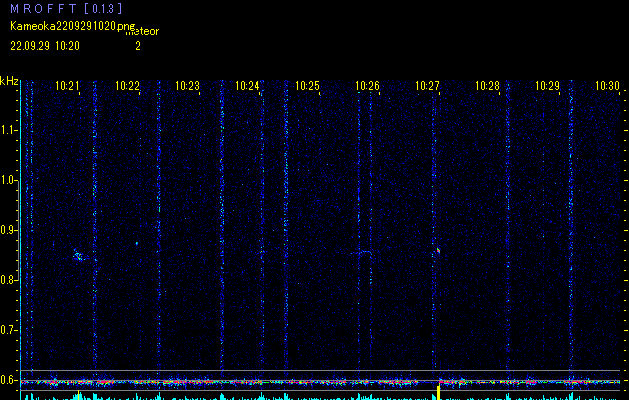Select the Kameoka2209291020.png filename text
The width and height of the screenshot is (629, 400).
coord(73,26)
